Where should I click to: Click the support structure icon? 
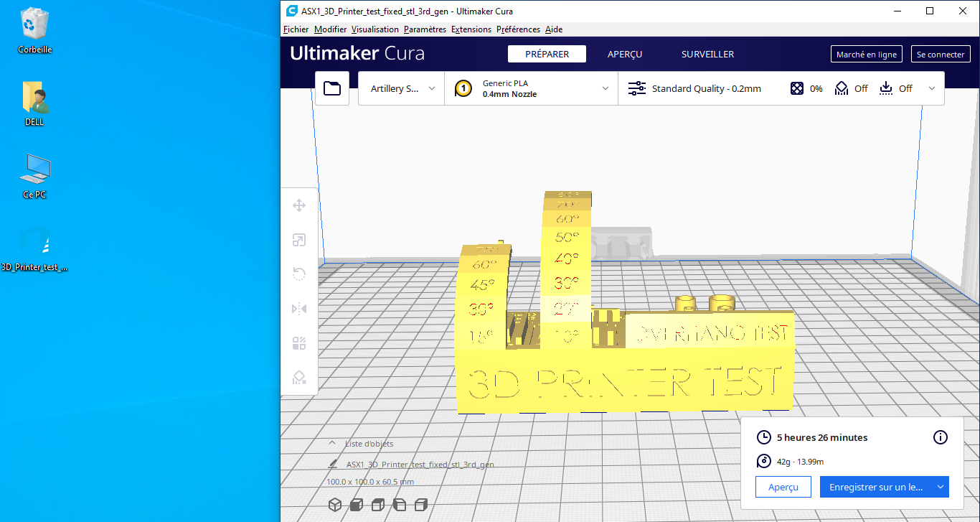point(841,88)
